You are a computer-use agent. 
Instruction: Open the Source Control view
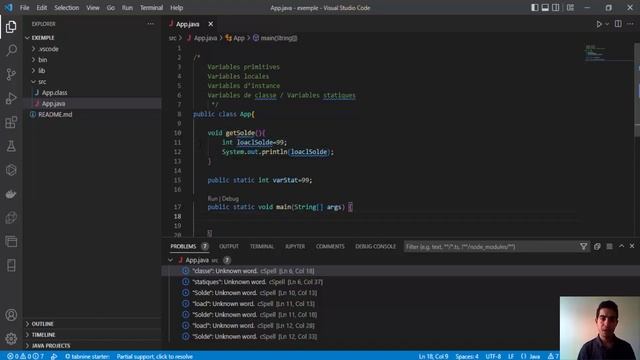(11, 74)
